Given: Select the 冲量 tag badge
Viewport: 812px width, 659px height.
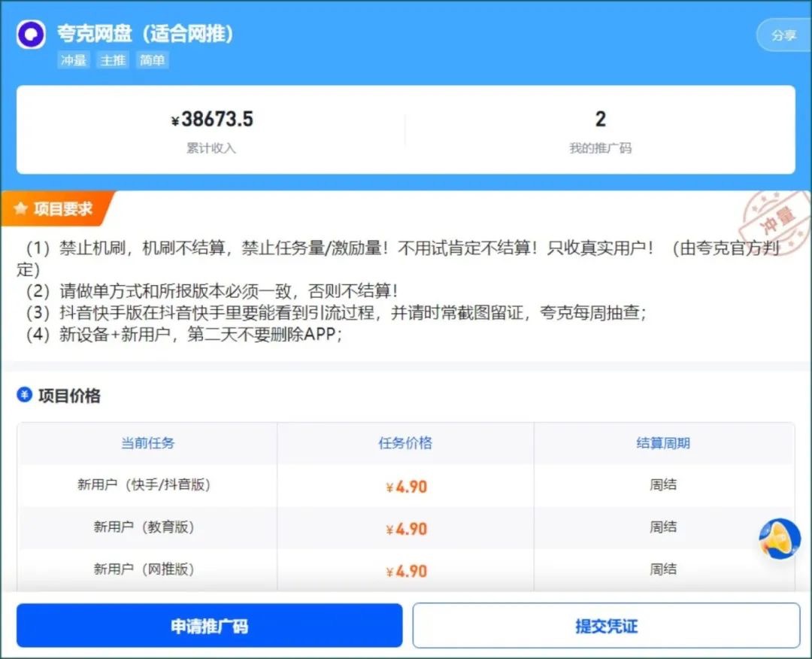Looking at the screenshot, I should [x=73, y=60].
